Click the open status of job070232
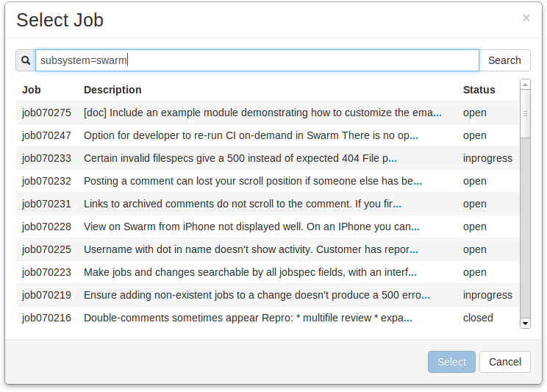The image size is (547, 392). 474,181
